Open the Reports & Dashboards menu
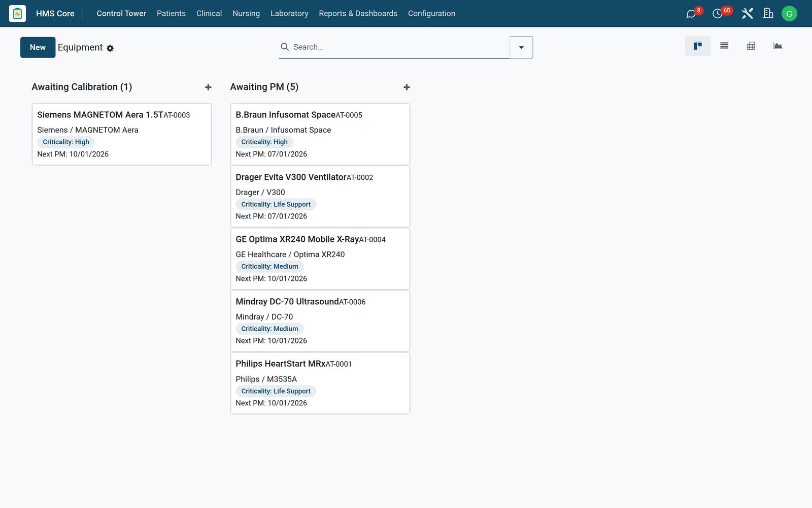 click(x=358, y=14)
